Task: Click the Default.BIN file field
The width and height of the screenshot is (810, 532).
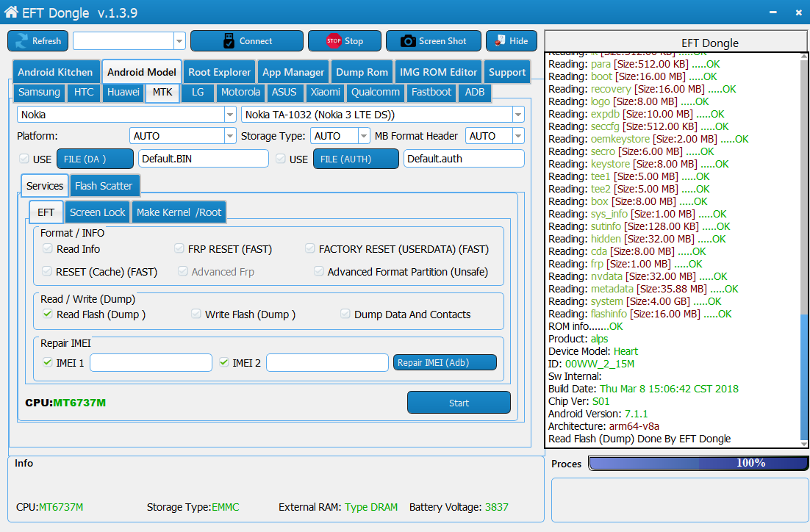Action: (x=204, y=159)
